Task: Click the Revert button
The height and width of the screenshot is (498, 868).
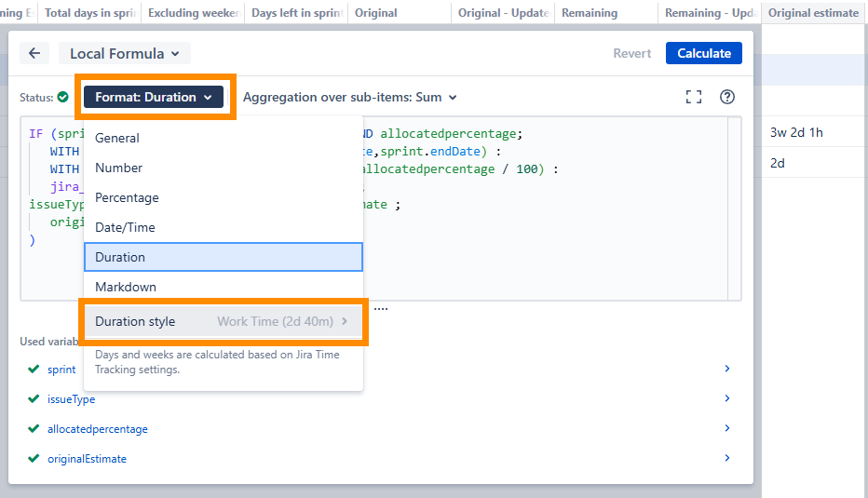Action: coord(631,53)
